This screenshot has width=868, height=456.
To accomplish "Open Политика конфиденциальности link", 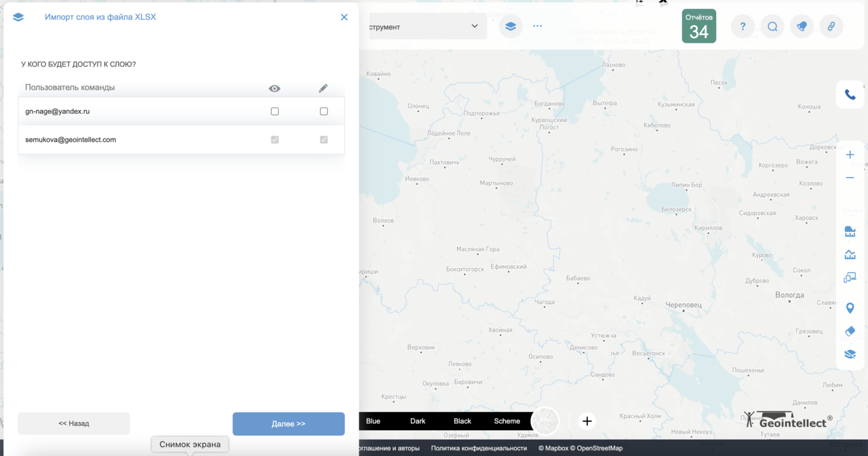I will point(479,448).
